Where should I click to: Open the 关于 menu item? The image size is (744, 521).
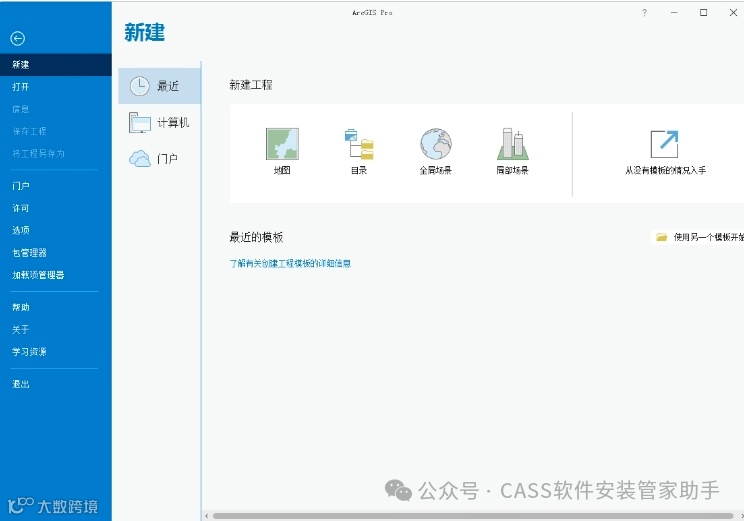[x=56, y=330]
